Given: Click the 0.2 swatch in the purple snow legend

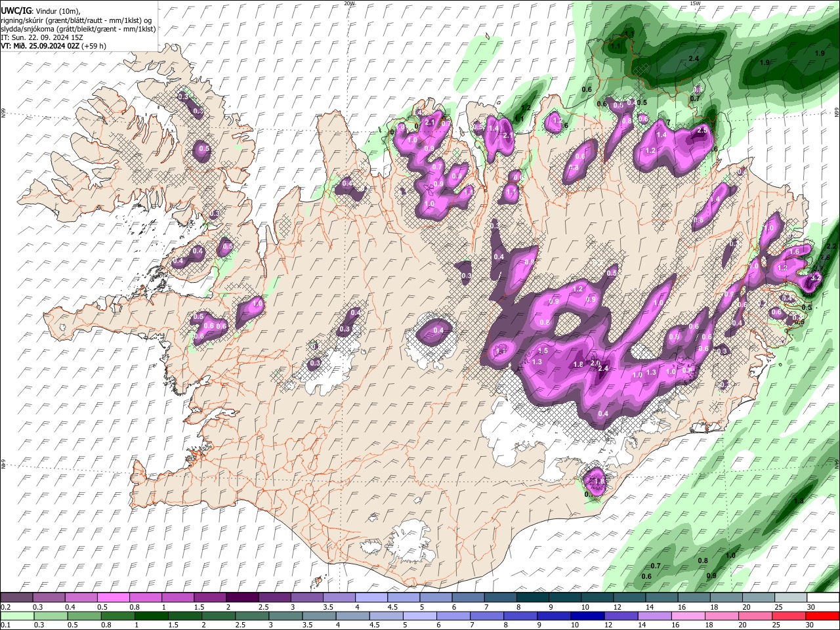Looking at the screenshot, I should (x=16, y=598).
